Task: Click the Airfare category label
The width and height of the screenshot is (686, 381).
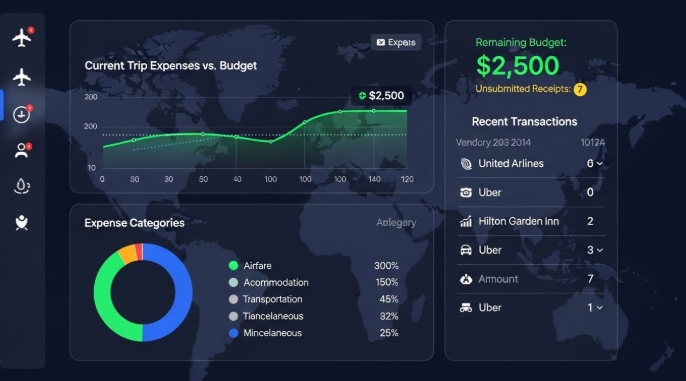Action: click(257, 266)
